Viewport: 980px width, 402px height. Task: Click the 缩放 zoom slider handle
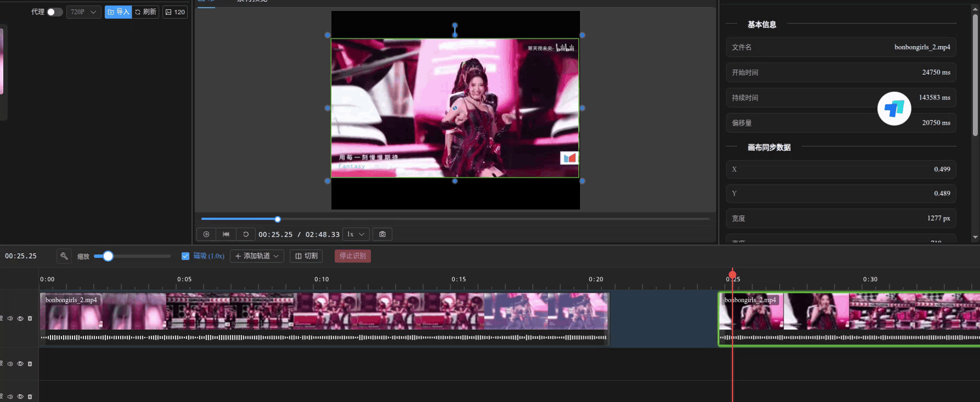point(108,256)
